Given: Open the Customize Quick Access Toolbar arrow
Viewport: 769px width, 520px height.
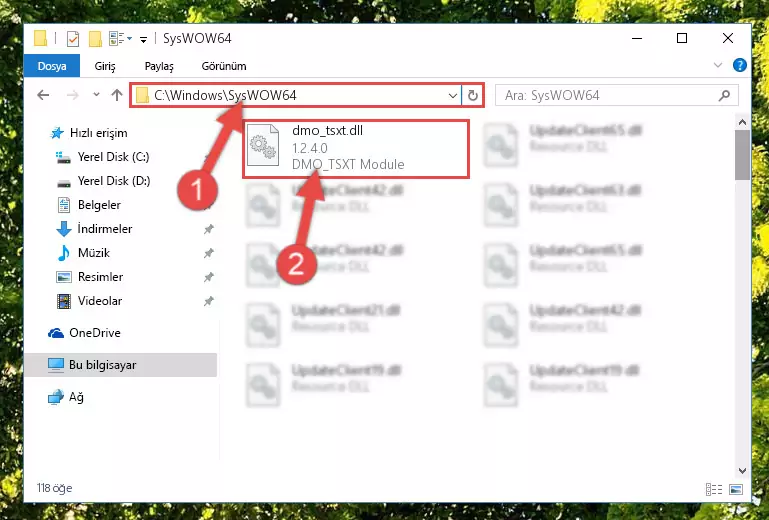Looking at the screenshot, I should [x=143, y=39].
